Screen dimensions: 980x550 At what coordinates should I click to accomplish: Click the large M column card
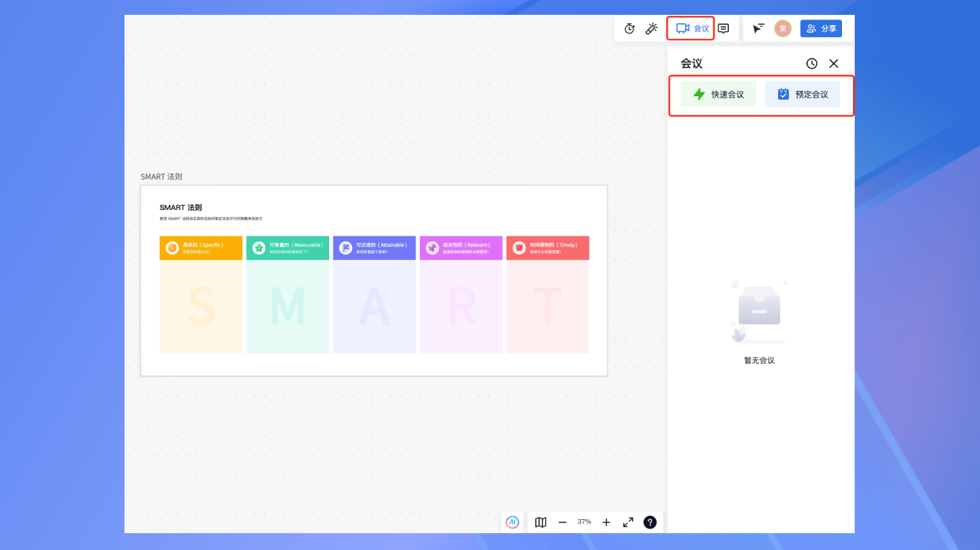(x=287, y=306)
